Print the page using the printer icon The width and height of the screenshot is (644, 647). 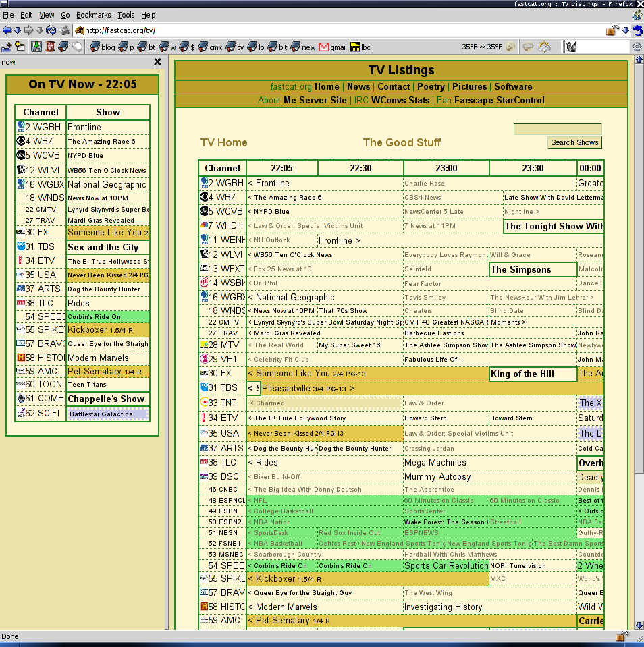65,30
